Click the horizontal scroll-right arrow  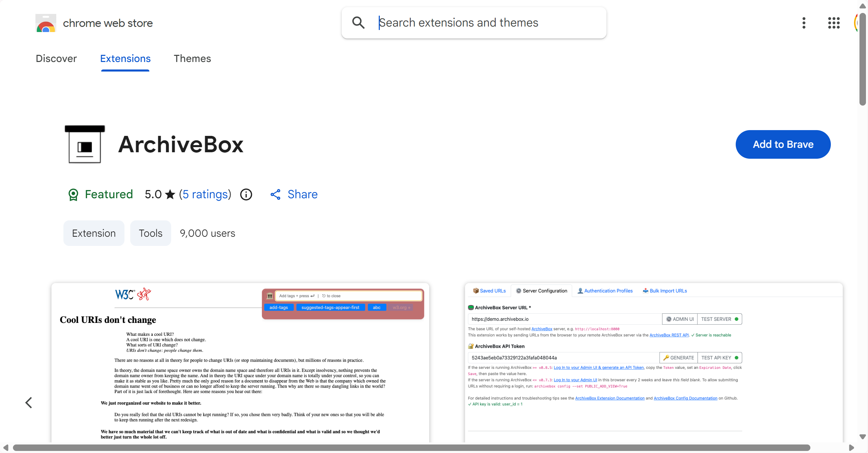(851, 448)
